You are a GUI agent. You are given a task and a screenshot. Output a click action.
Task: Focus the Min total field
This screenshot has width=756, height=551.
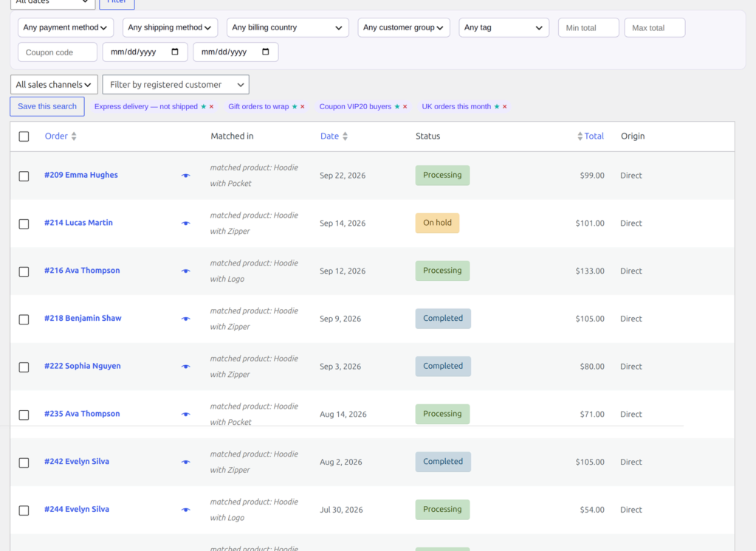point(588,27)
